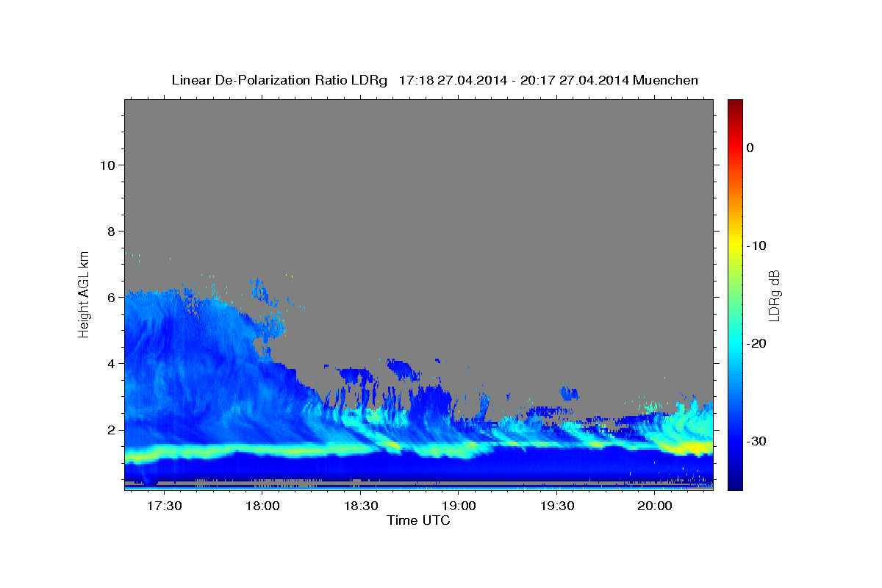
Task: Click the height tick label 6
Action: pyautogui.click(x=112, y=297)
